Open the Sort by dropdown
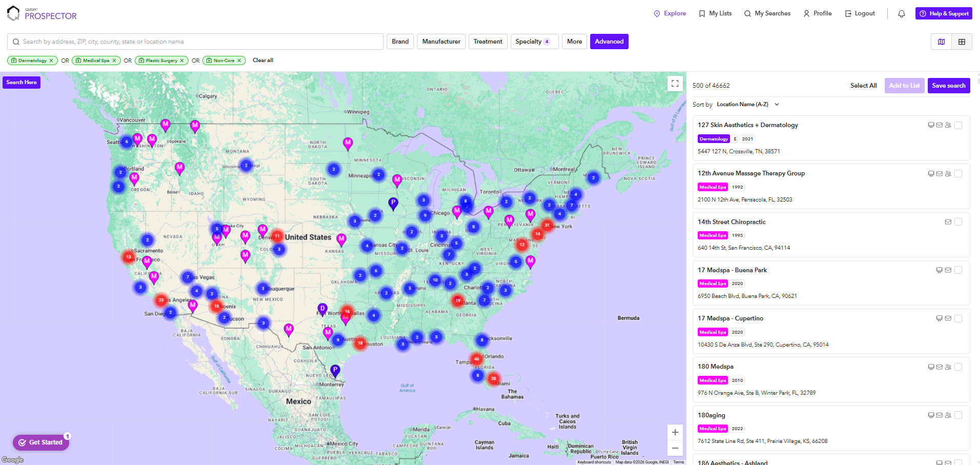 click(747, 104)
